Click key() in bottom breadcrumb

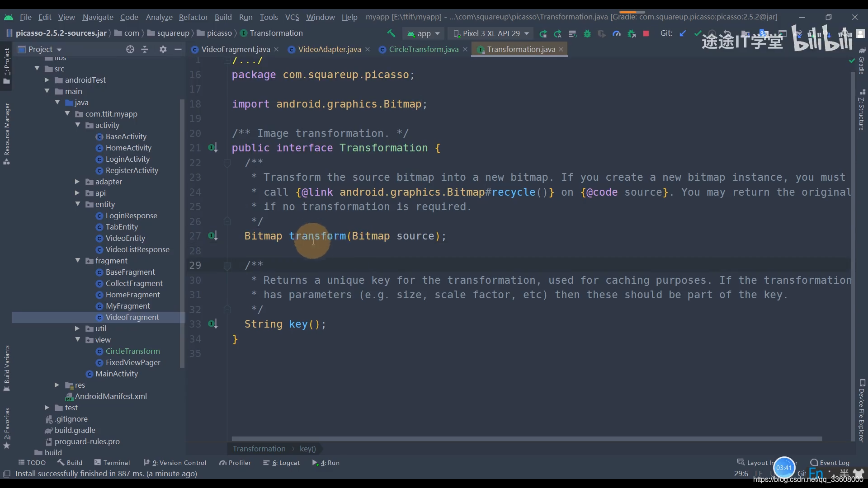(308, 449)
